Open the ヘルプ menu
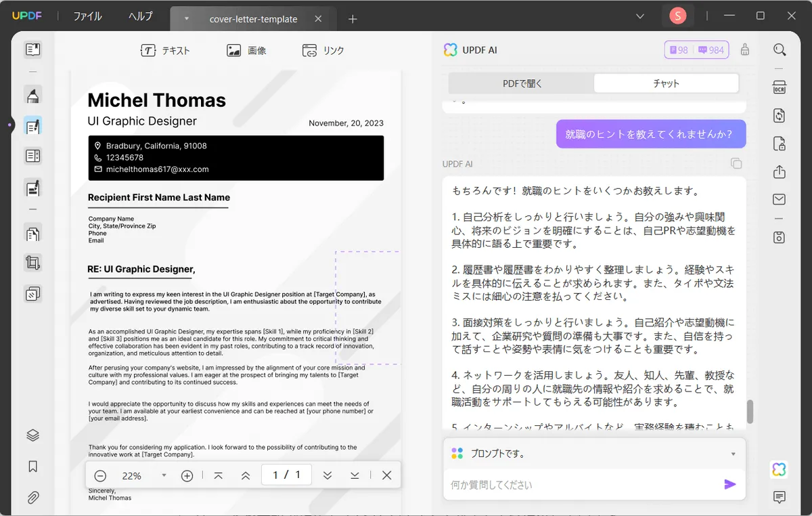Screen dimensions: 812x516 [x=141, y=16]
